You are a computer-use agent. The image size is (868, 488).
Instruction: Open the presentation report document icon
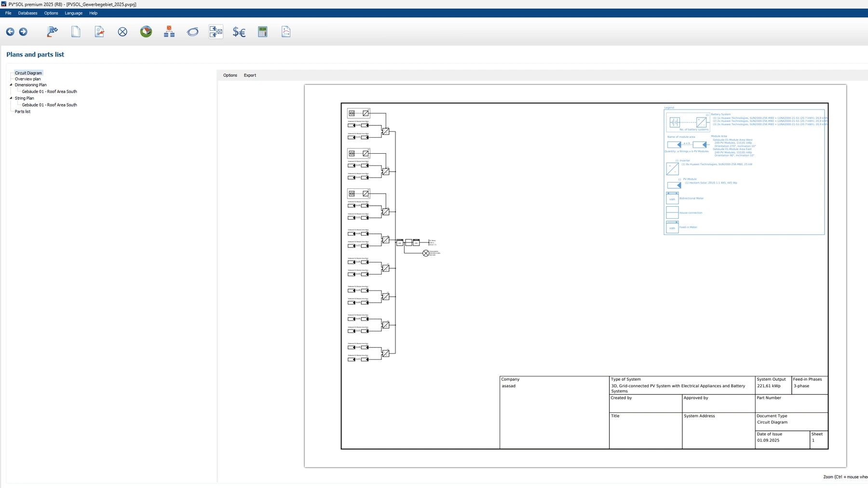(286, 32)
